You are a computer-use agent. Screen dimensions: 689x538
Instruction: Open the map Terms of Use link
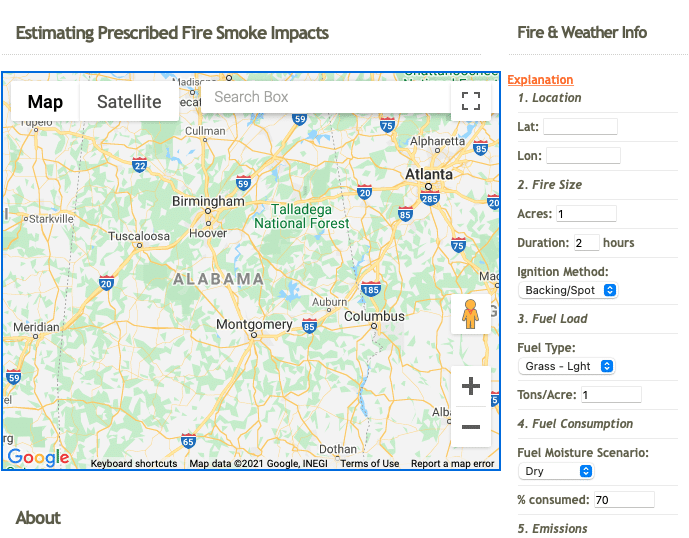tap(370, 463)
